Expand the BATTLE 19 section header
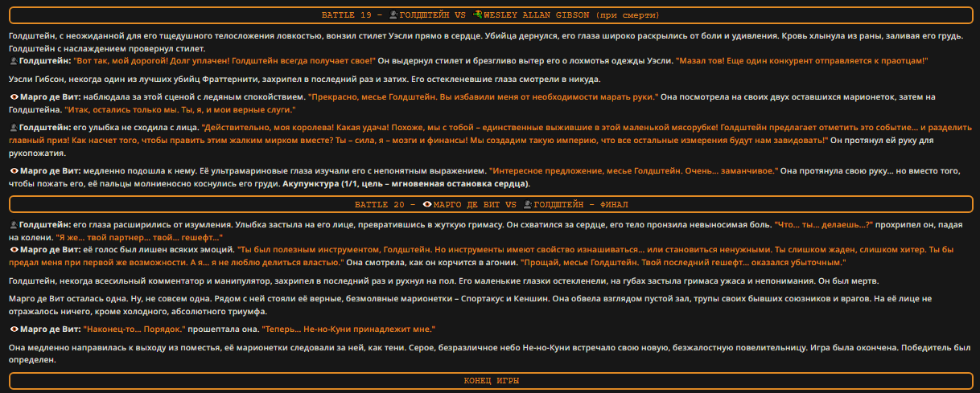This screenshot has height=393, width=980. pos(490,14)
